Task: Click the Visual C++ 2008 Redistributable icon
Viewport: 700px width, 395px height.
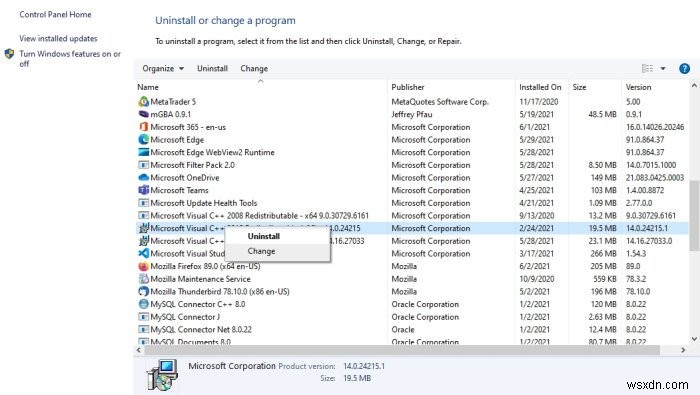Action: [x=143, y=216]
